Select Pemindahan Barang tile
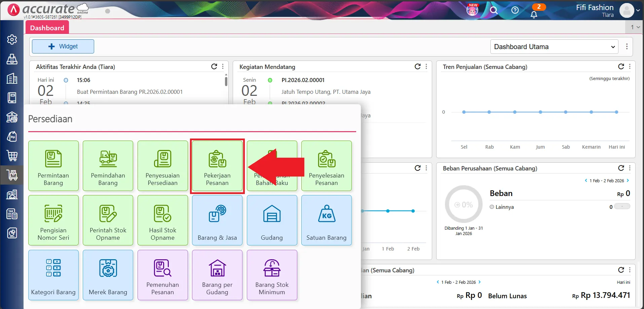The width and height of the screenshot is (644, 309). [108, 166]
